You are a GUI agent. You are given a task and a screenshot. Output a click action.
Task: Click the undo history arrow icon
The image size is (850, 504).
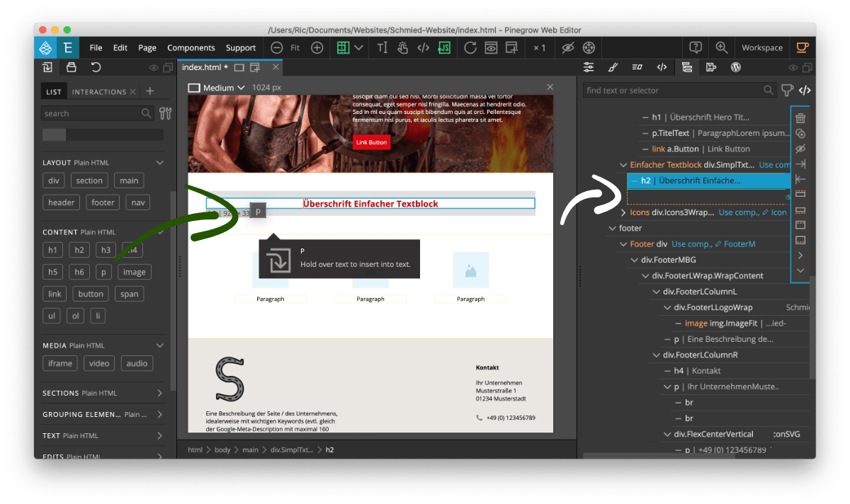tap(96, 68)
